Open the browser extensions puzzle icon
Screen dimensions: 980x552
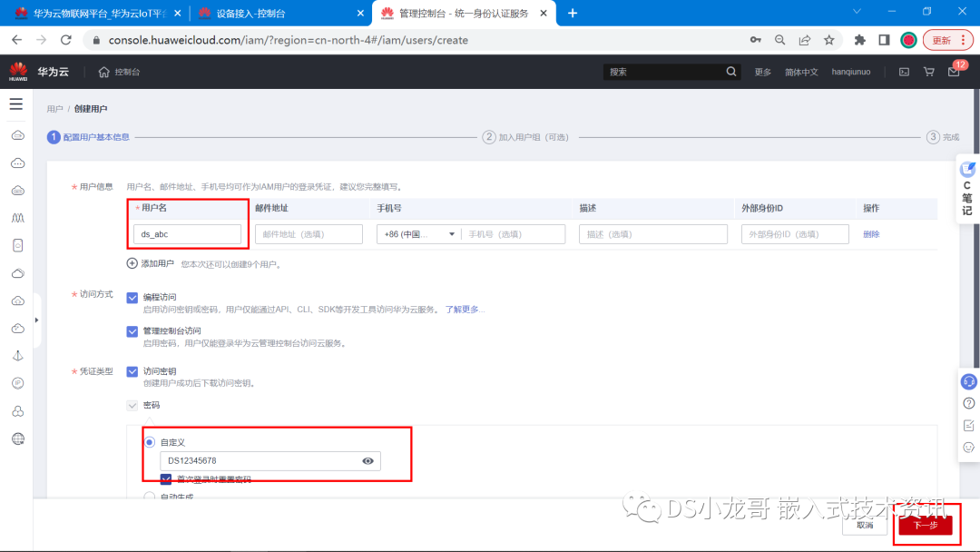(860, 40)
